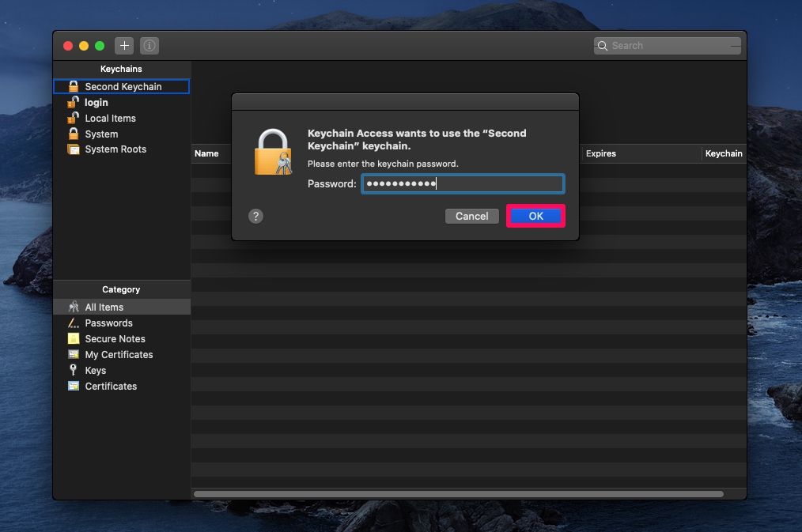Sort by the Keychain column header
This screenshot has width=802, height=532.
723,153
